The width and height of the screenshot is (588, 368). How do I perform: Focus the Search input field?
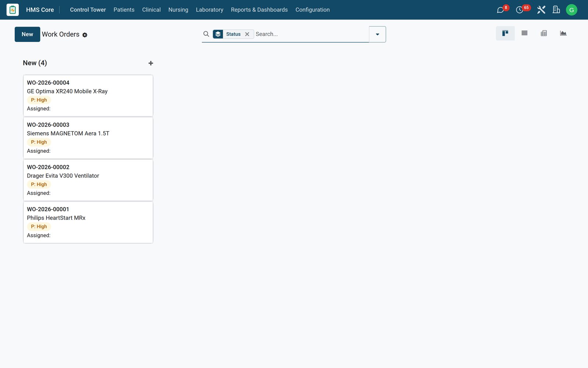[x=311, y=34]
